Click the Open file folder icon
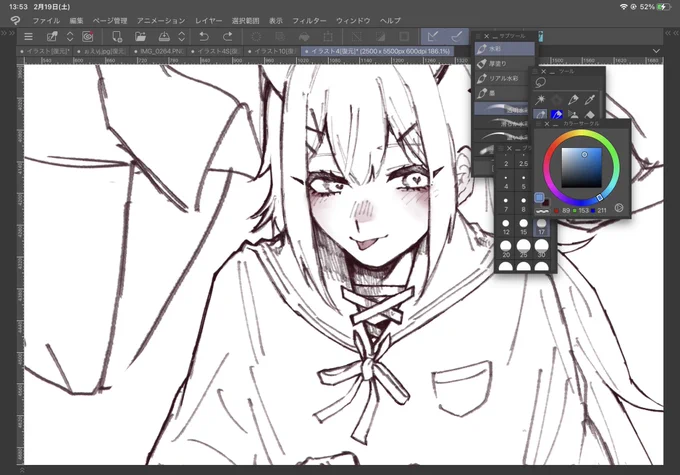Screen dimensions: 680x475 140,37
